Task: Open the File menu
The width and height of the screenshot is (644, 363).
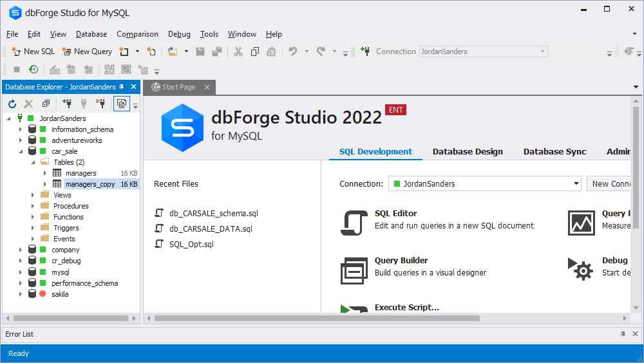Action: 12,34
